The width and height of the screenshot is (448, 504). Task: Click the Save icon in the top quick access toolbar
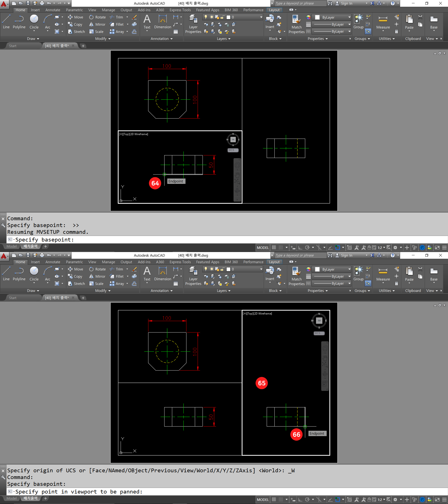(x=28, y=3)
